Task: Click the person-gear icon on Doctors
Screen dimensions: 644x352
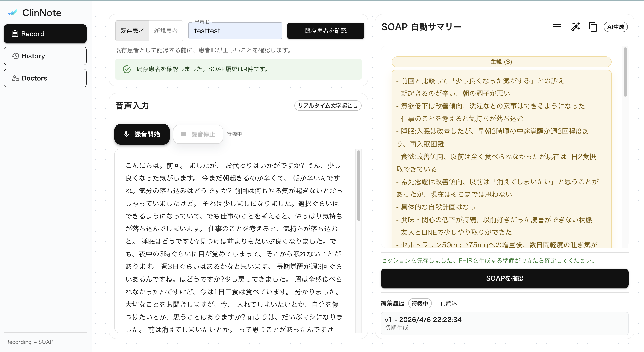Action: click(15, 78)
